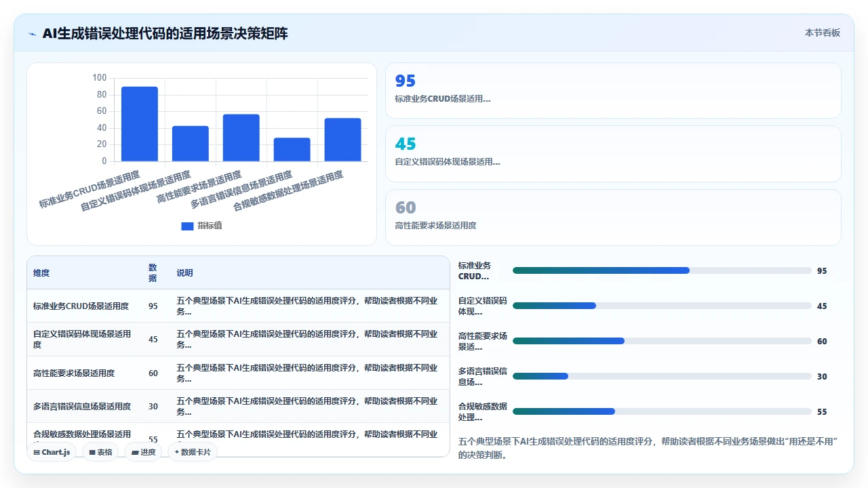868x488 pixels.
Task: Select the 表格 tag
Action: [x=101, y=452]
